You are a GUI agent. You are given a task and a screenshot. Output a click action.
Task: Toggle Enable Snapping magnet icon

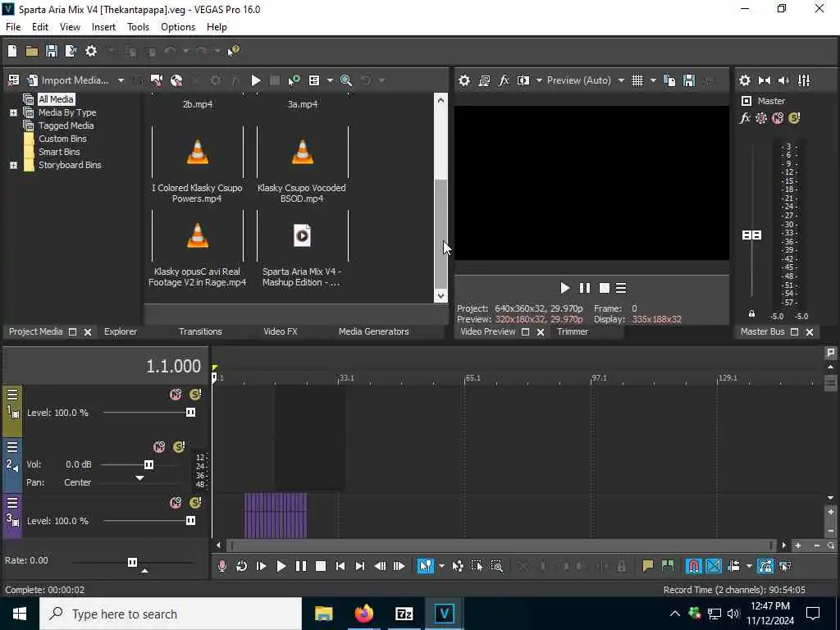pyautogui.click(x=693, y=566)
